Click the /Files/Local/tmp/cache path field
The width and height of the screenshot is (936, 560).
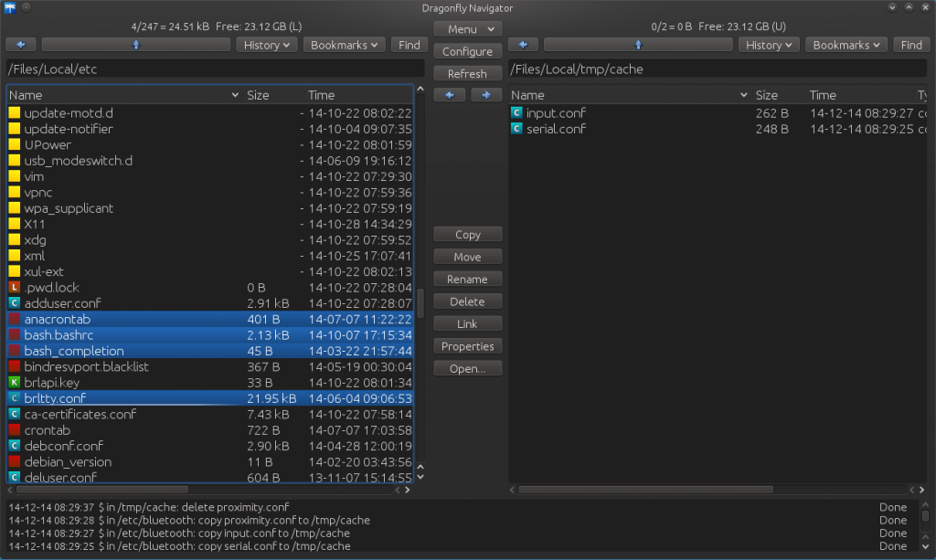pyautogui.click(x=718, y=69)
